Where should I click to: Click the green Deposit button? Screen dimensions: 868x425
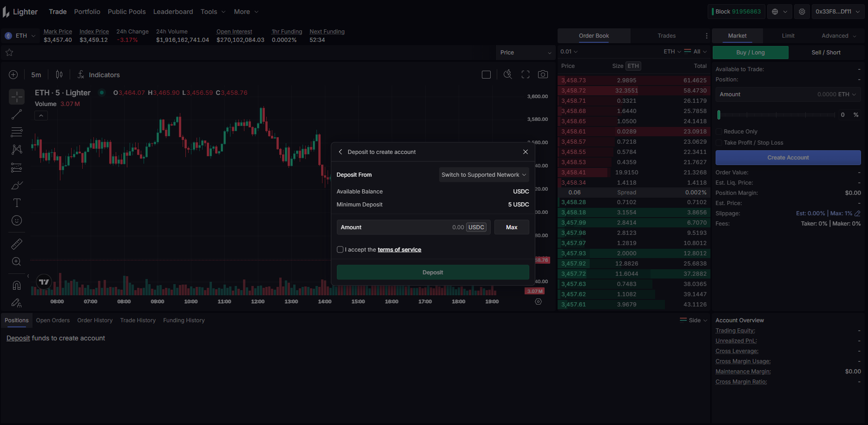click(433, 272)
